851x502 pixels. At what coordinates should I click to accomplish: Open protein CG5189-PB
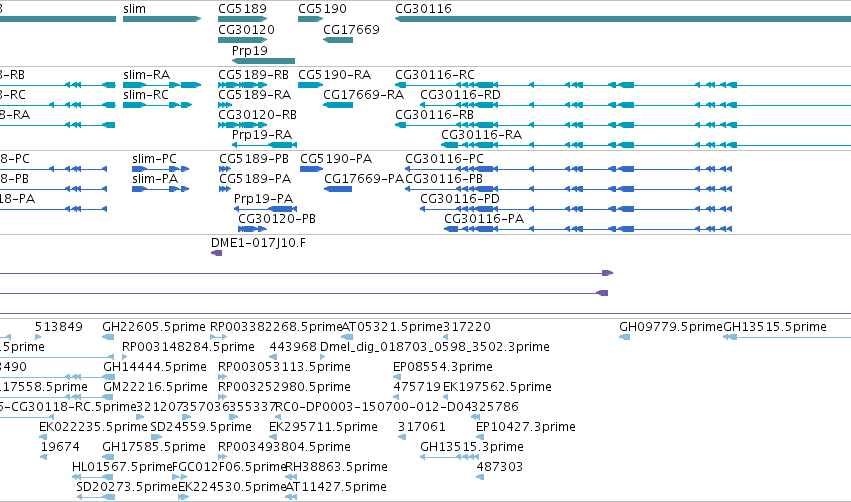[x=253, y=158]
